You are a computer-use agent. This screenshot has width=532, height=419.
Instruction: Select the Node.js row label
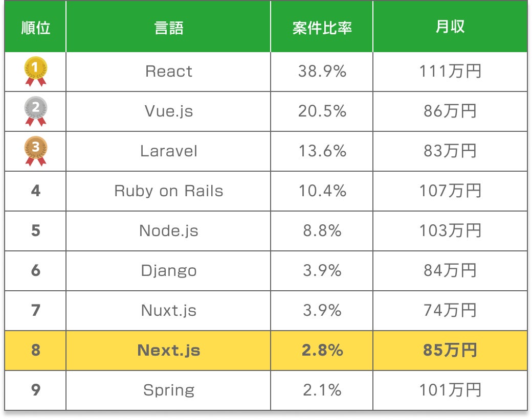pyautogui.click(x=169, y=231)
